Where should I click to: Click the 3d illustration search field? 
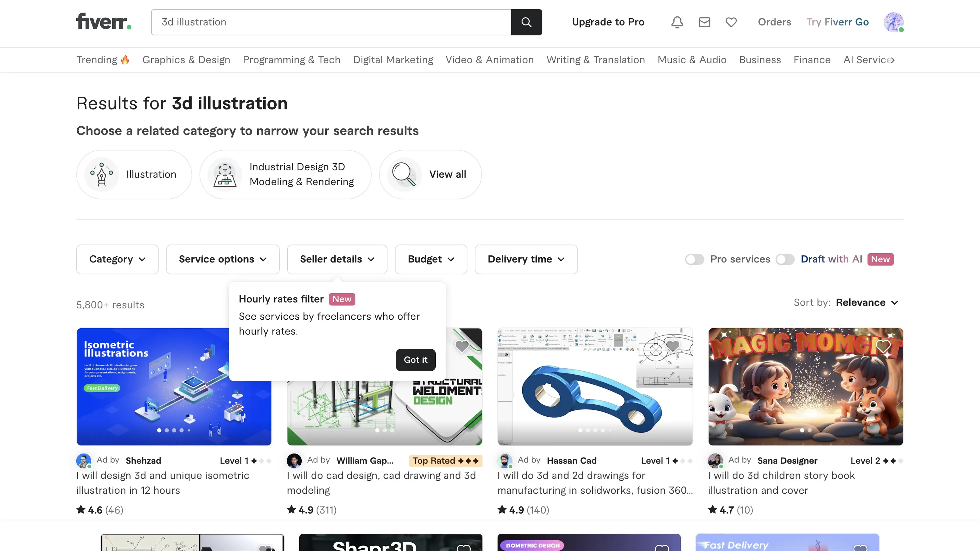pyautogui.click(x=331, y=22)
